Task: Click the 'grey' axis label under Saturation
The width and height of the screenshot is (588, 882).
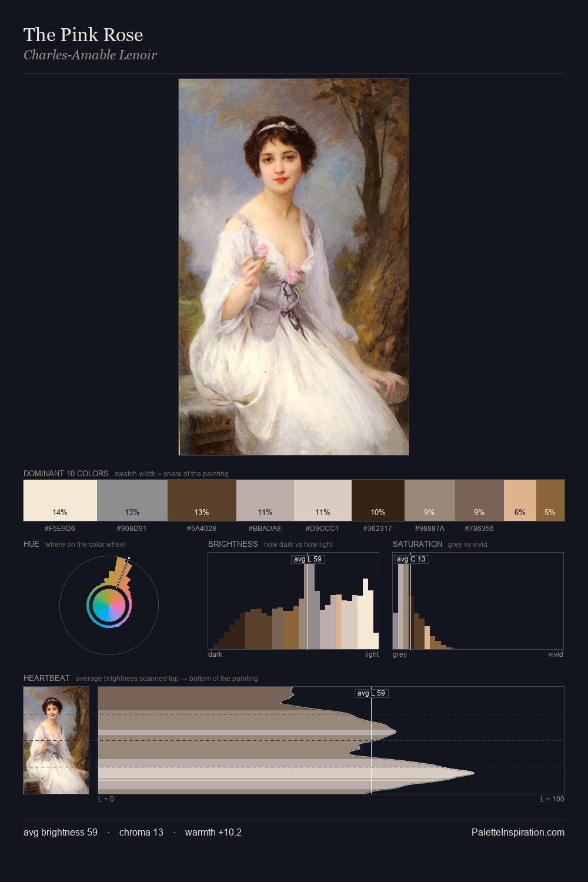Action: [x=400, y=654]
